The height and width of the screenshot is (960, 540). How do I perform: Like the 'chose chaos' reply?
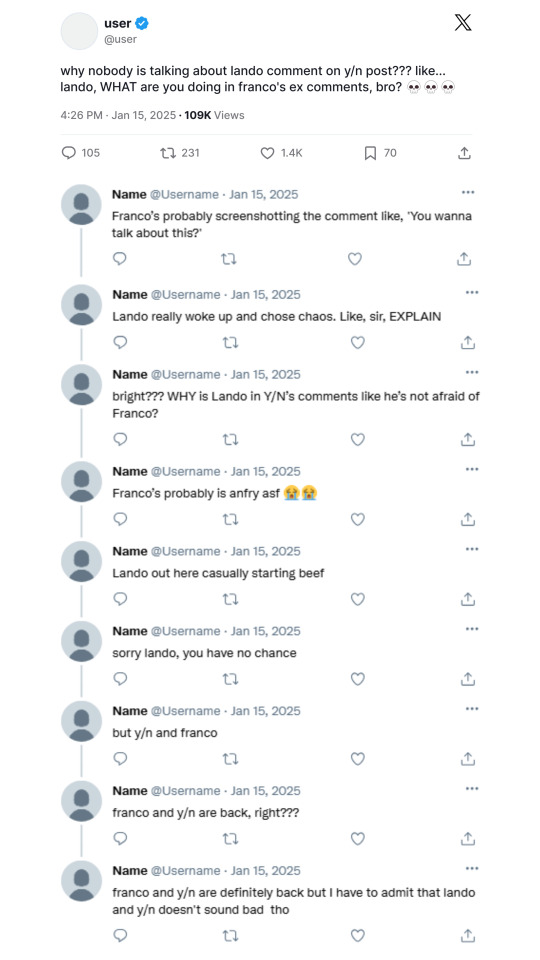[x=358, y=342]
